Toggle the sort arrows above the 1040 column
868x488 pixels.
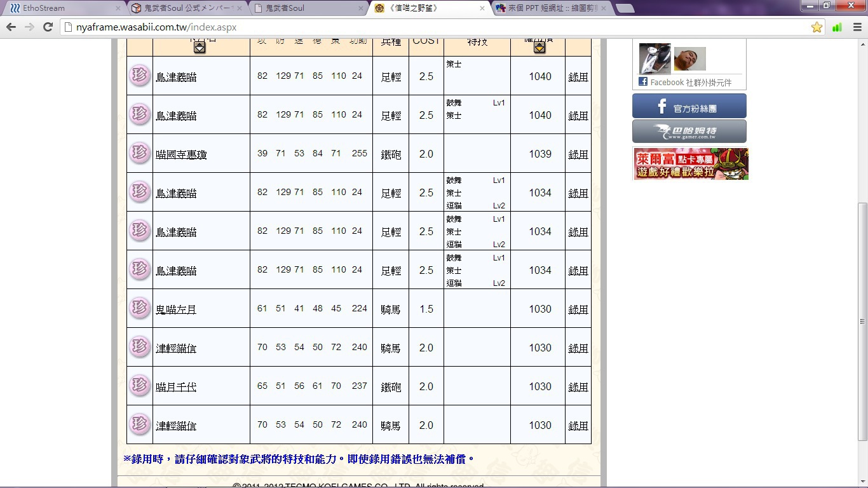click(539, 47)
